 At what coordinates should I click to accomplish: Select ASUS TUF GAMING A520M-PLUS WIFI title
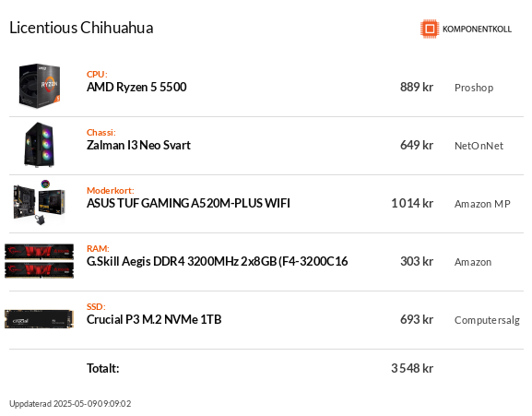[x=188, y=203]
